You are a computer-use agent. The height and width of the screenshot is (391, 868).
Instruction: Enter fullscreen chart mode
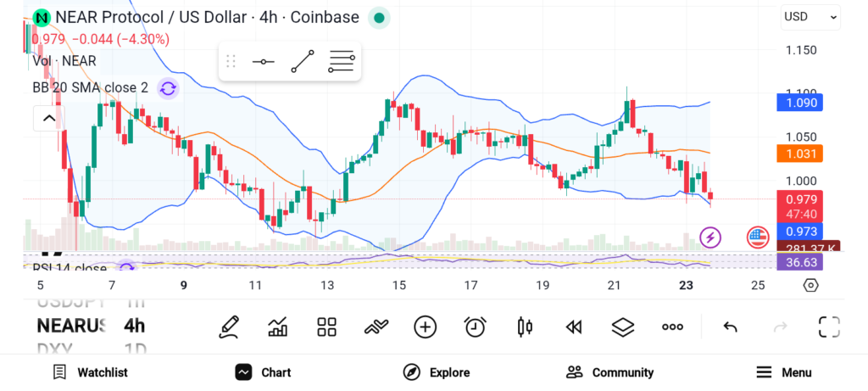828,327
